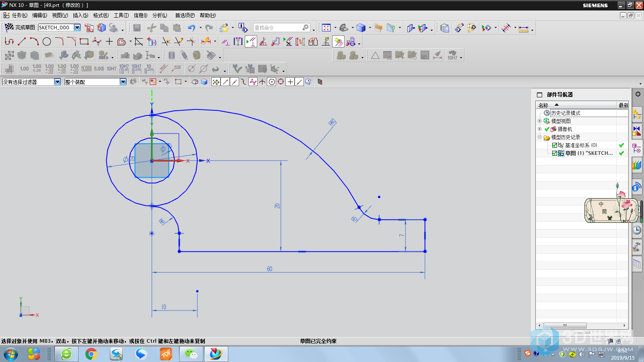Open the SKETCH_000 name dropdown
Image resolution: width=644 pixels, height=362 pixels.
(x=77, y=27)
